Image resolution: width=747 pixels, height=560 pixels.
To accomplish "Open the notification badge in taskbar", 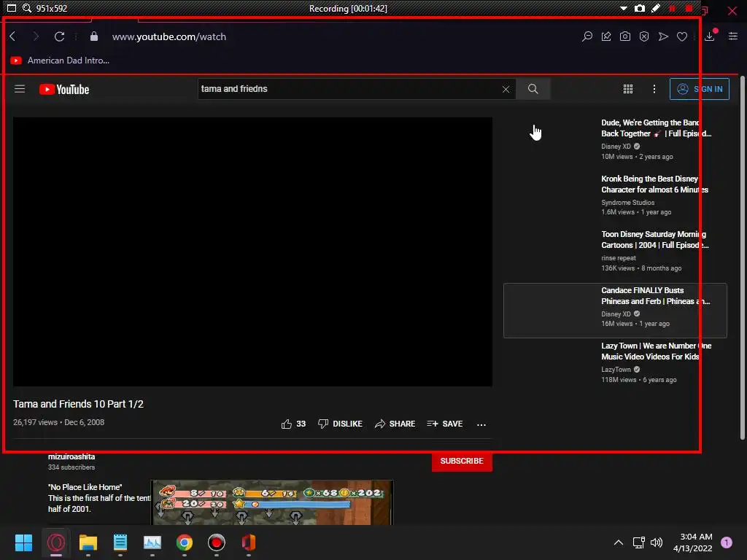I will tap(727, 542).
